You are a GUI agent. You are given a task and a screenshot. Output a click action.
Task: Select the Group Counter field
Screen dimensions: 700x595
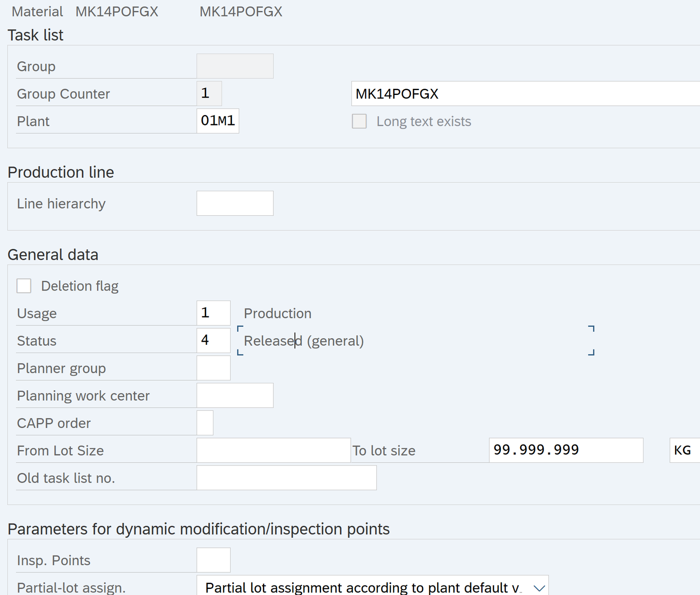(209, 94)
